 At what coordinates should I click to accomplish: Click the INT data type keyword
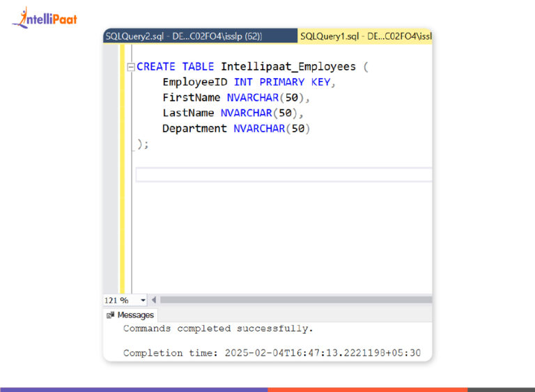click(x=243, y=82)
